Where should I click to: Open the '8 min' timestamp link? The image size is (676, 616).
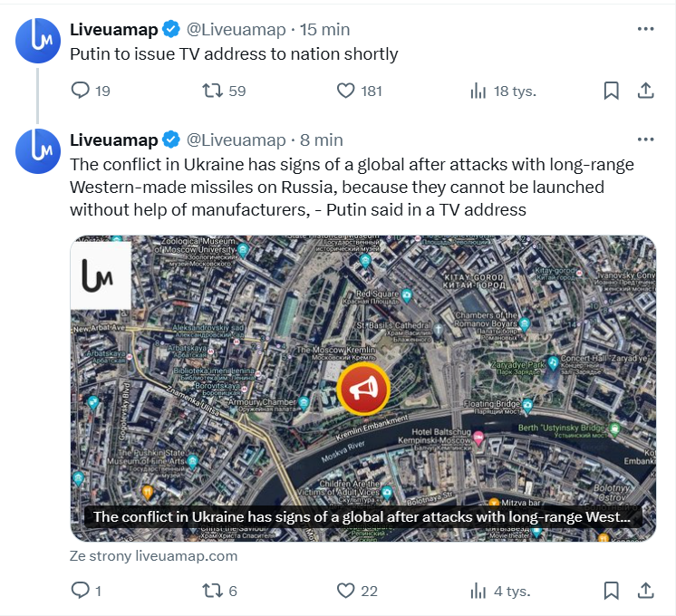[322, 140]
